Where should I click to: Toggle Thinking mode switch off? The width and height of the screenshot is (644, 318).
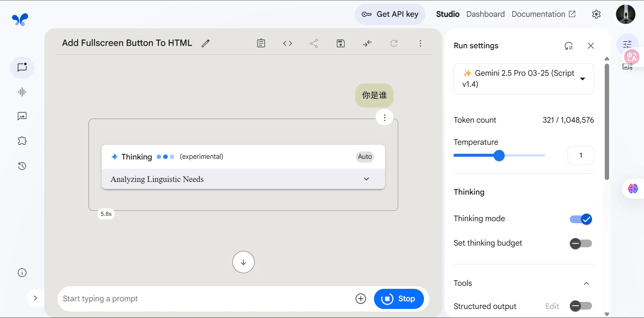[x=581, y=219]
